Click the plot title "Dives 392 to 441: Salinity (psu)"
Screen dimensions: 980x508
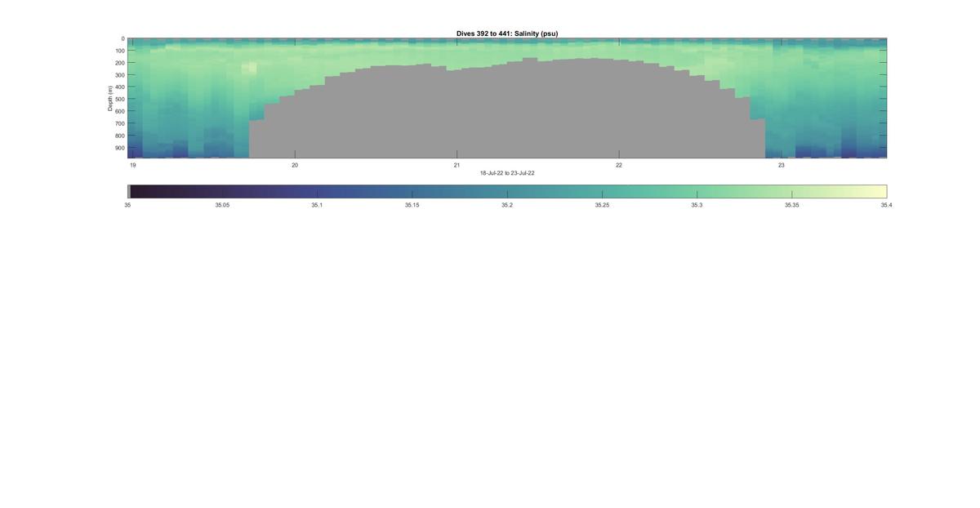[507, 33]
